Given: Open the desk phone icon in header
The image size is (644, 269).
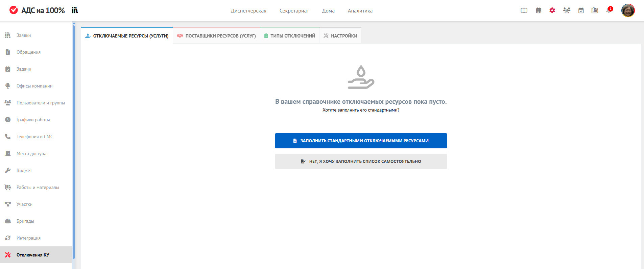Looking at the screenshot, I should tap(595, 10).
